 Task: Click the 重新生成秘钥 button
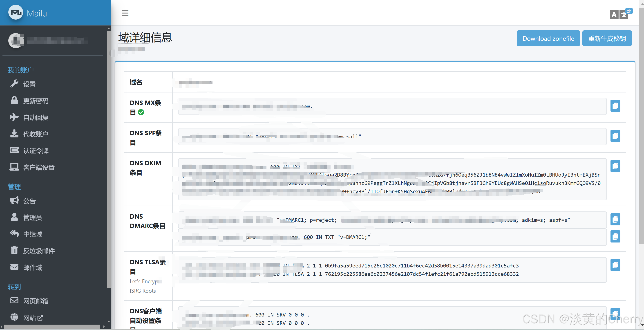607,38
